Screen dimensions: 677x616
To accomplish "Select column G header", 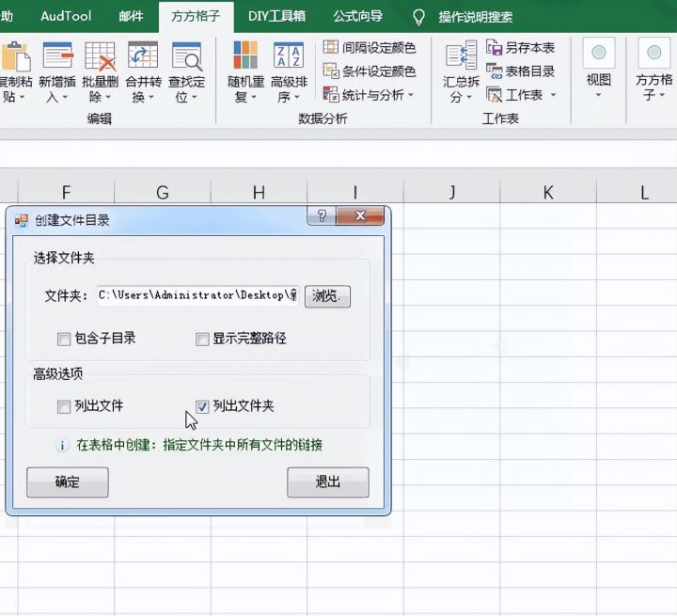I will click(163, 192).
